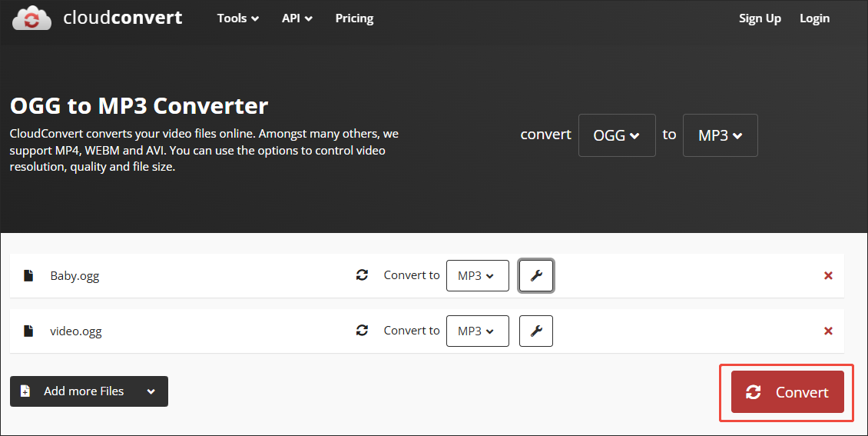This screenshot has width=868, height=436.
Task: Click the refresh icon beside video.ogg
Action: pyautogui.click(x=362, y=331)
